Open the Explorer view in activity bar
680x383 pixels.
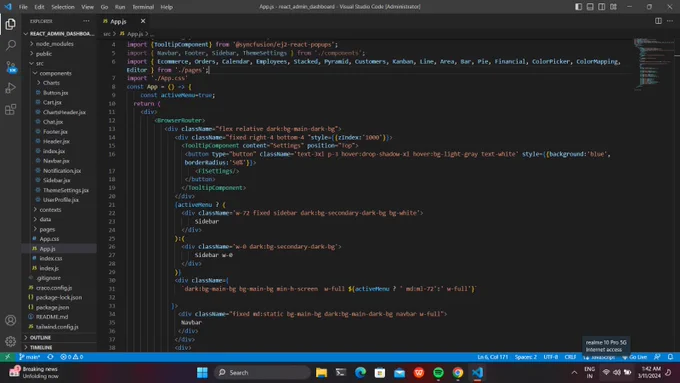click(10, 24)
